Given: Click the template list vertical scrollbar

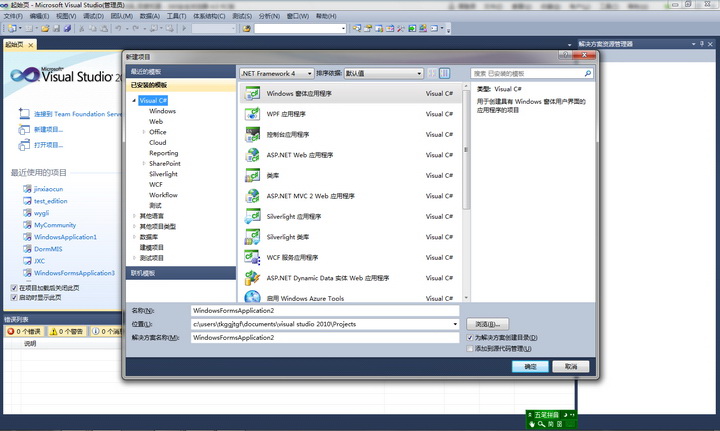Looking at the screenshot, I should coord(466,150).
